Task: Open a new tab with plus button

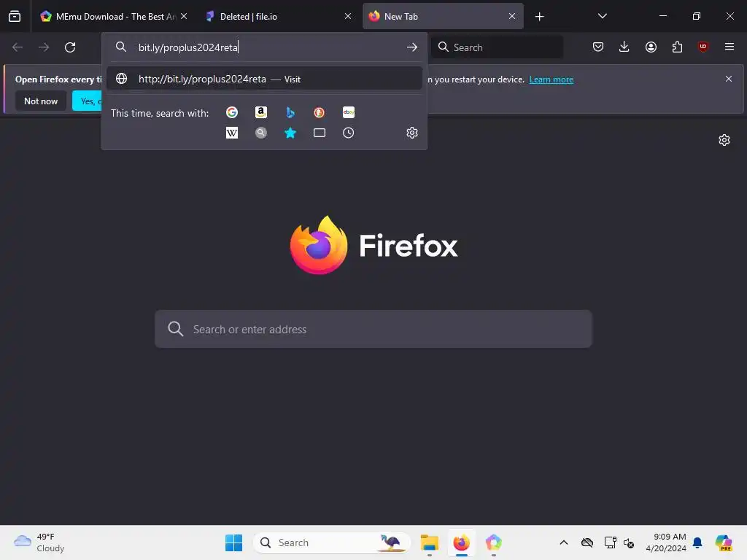Action: tap(539, 17)
